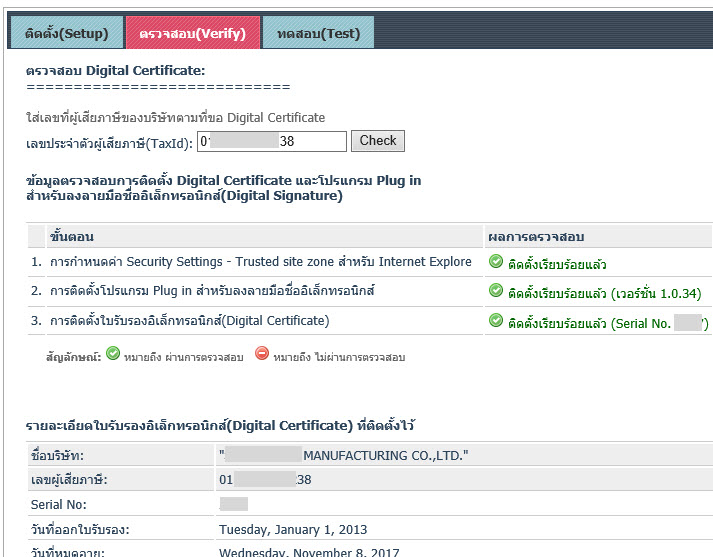
Task: Click the เลขประจำตัวผู้เสียภาษี(TaxId): label
Action: pyautogui.click(x=109, y=144)
